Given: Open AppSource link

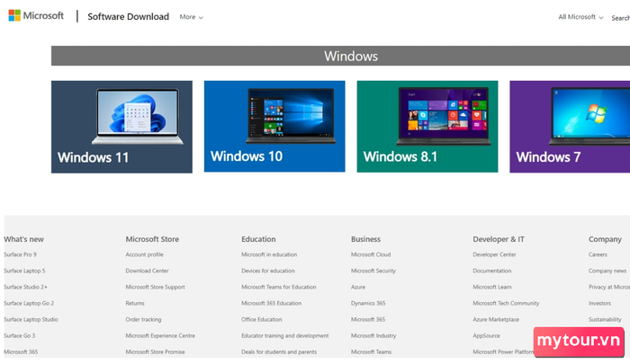Looking at the screenshot, I should [486, 335].
